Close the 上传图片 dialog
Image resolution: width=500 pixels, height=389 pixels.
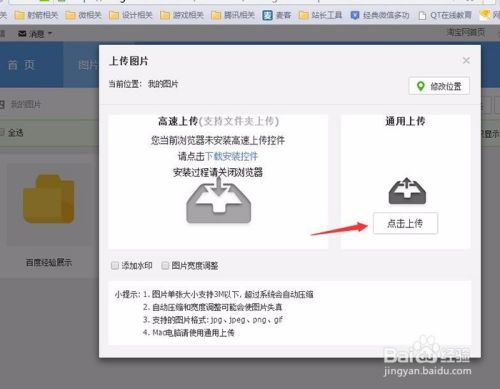tap(466, 60)
